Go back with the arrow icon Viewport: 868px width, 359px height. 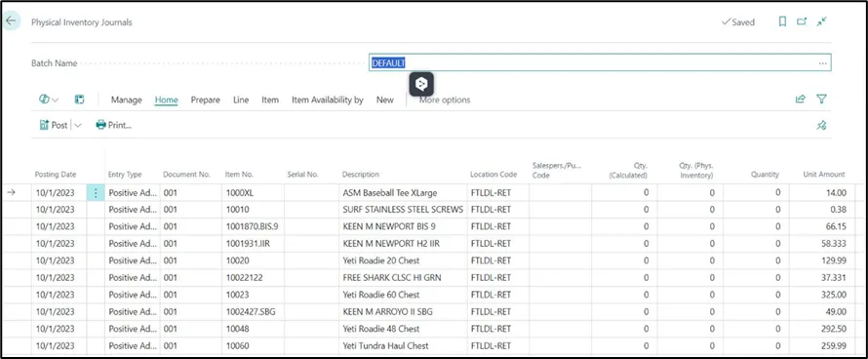click(11, 21)
